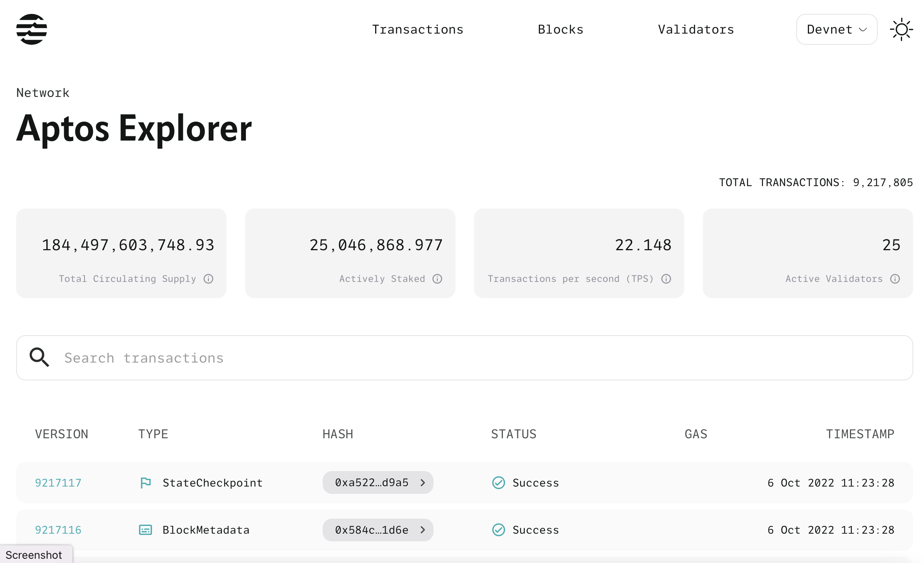
Task: Click the magnifying glass search icon
Action: click(39, 358)
